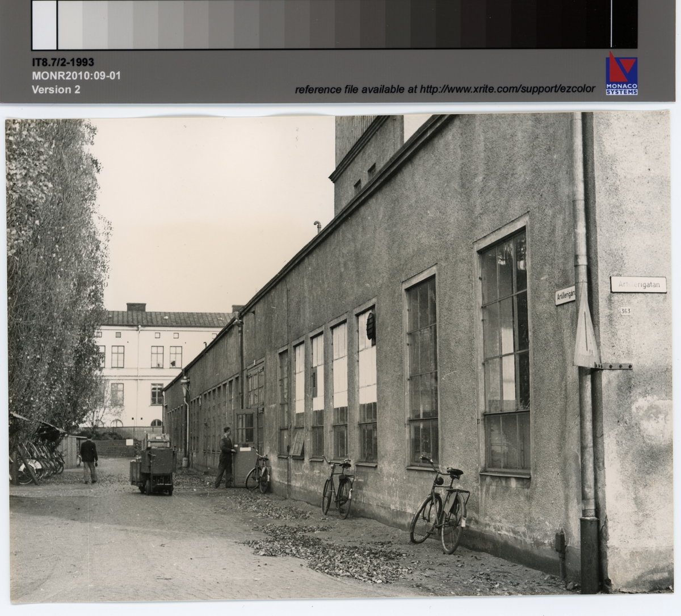Click the man walking away on the left
The height and width of the screenshot is (616, 681).
(x=89, y=459)
